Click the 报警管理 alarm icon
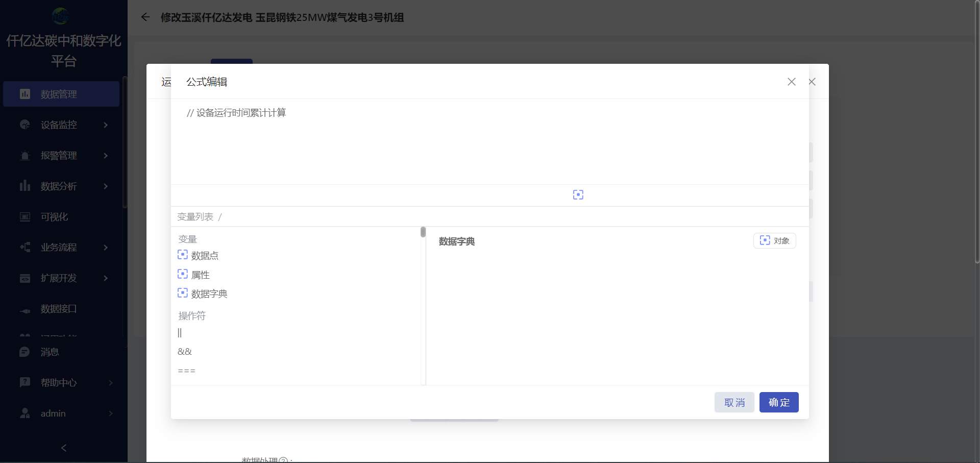980x463 pixels. 25,155
